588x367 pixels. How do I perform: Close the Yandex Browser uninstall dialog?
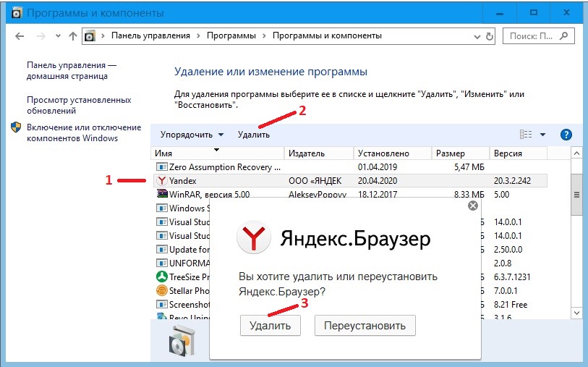tap(473, 206)
